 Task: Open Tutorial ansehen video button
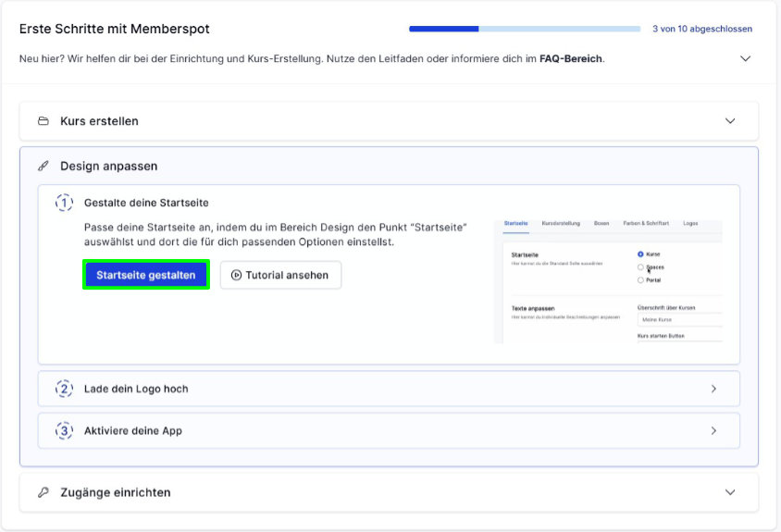(x=281, y=275)
